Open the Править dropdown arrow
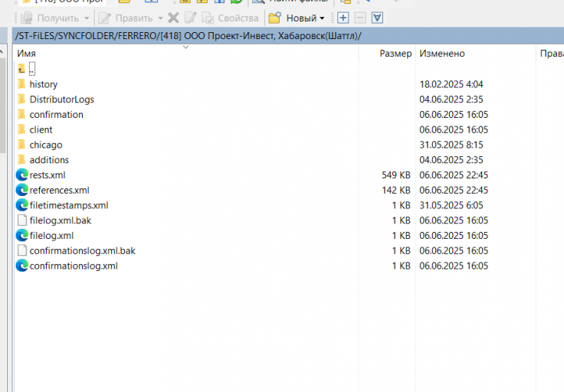Viewport: 564px width, 392px height. point(160,18)
